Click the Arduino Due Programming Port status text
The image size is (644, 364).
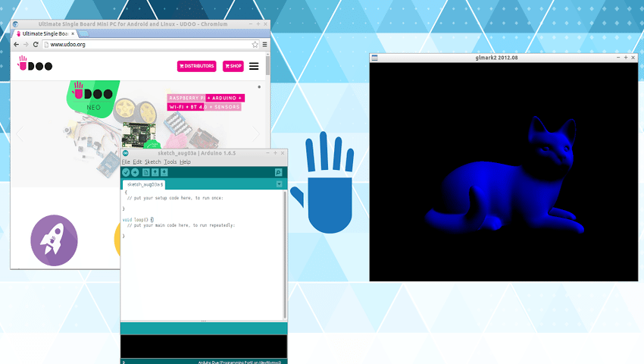(240, 362)
